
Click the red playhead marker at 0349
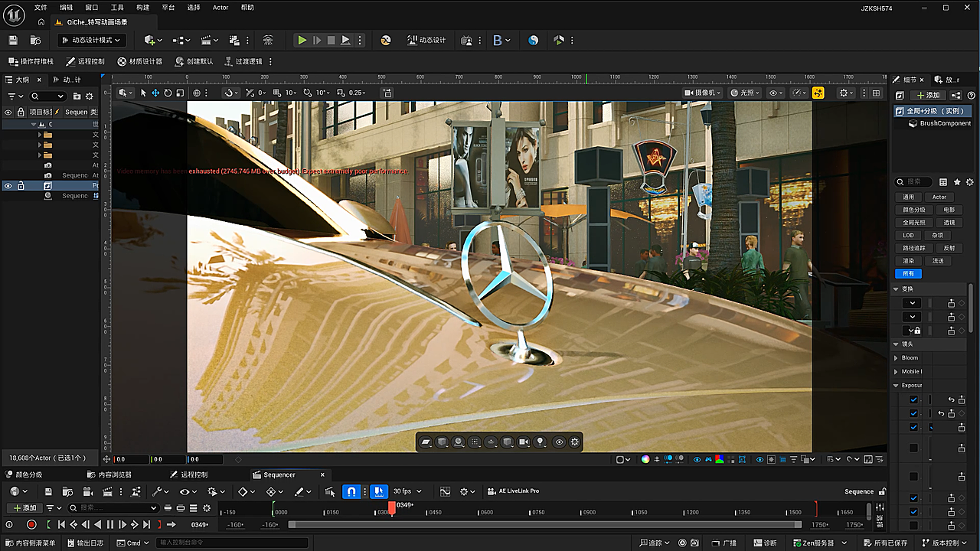click(x=391, y=508)
